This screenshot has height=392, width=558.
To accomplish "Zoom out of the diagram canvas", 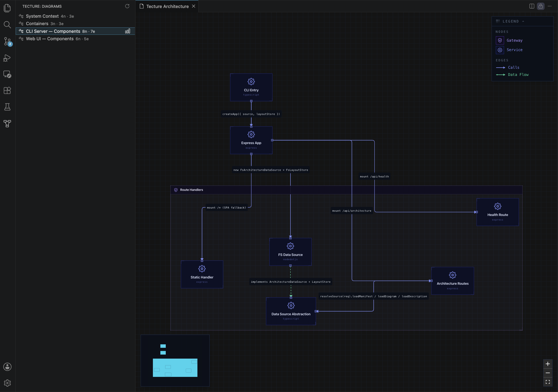I will click(x=548, y=373).
